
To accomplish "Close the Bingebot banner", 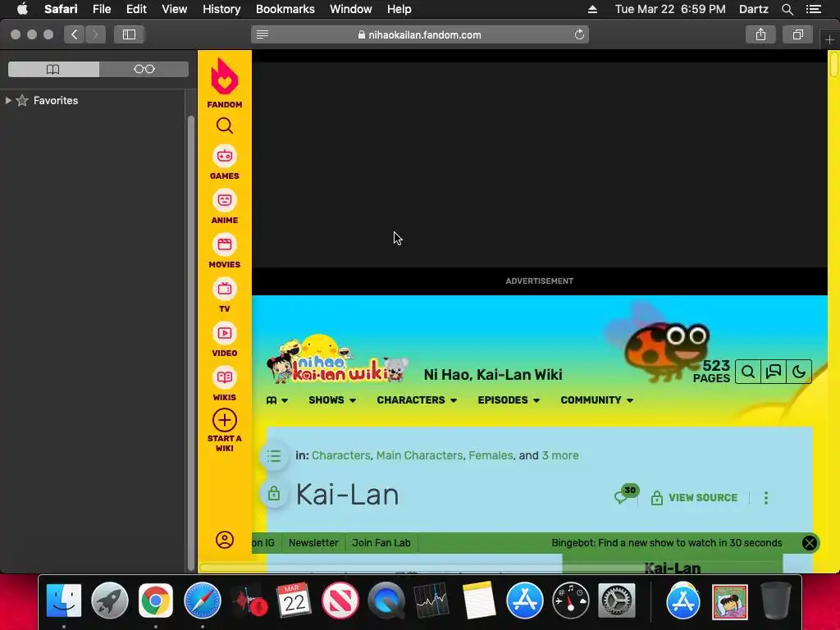I will (x=810, y=543).
